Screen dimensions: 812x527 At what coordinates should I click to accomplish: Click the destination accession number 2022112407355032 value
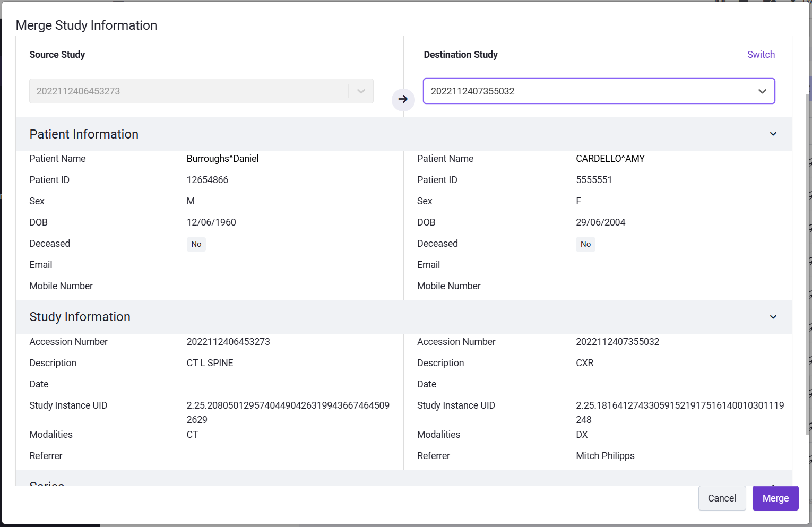point(618,342)
